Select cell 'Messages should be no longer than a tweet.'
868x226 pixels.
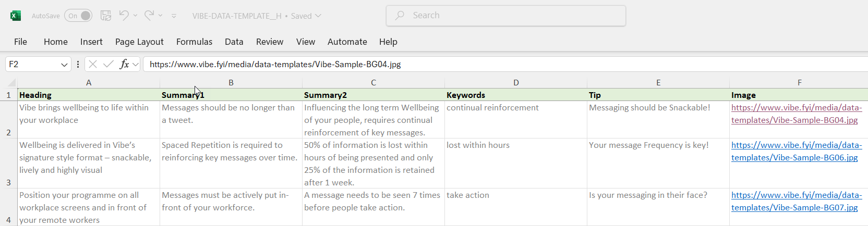[231, 120]
